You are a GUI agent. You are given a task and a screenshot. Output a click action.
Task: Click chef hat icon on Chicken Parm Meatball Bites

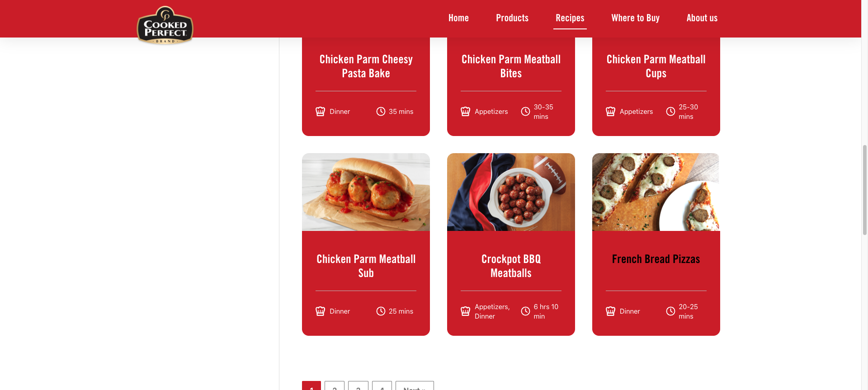coord(465,111)
